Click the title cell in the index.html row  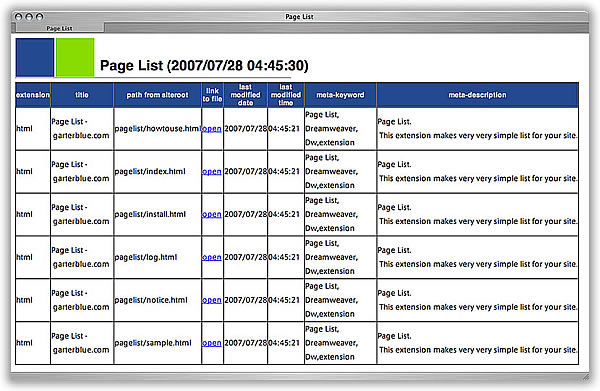point(82,172)
